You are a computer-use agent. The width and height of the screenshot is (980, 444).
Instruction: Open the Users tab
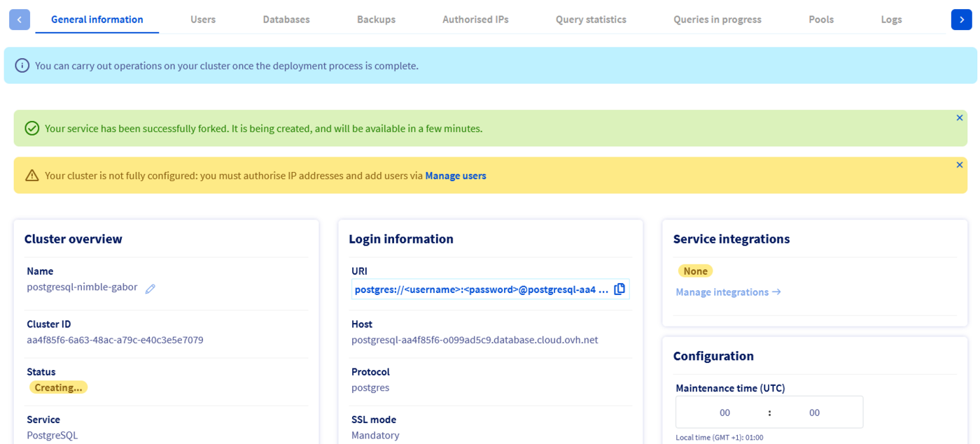(x=203, y=20)
